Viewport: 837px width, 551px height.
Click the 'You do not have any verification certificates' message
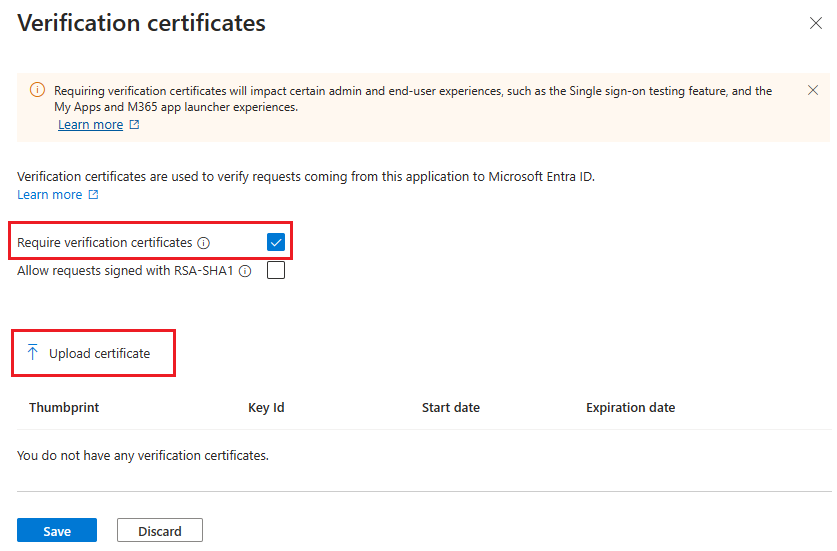tap(143, 456)
